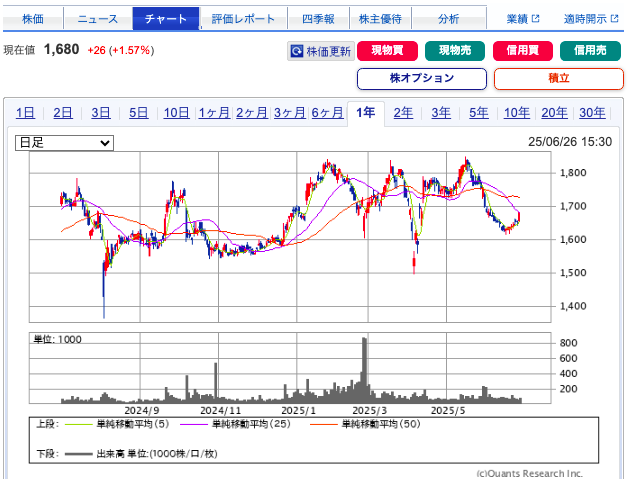This screenshot has width=629, height=479.
Task: Click the 積立 button
Action: 559,79
